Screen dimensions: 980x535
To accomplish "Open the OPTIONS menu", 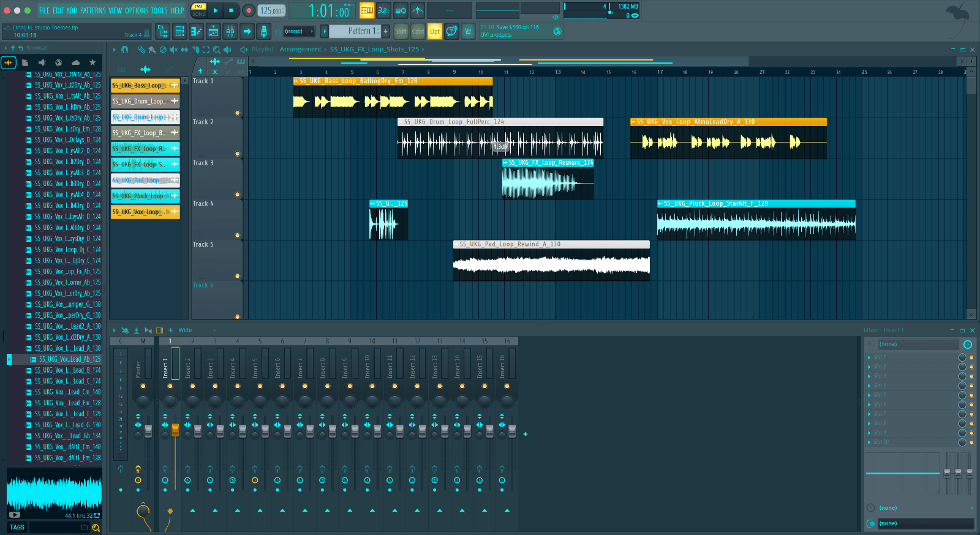I will [137, 10].
